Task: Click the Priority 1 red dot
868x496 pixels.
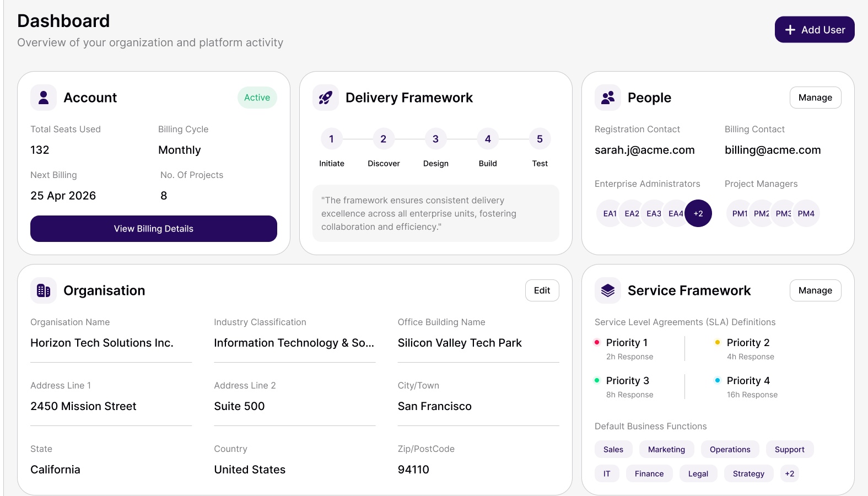Action: (597, 342)
